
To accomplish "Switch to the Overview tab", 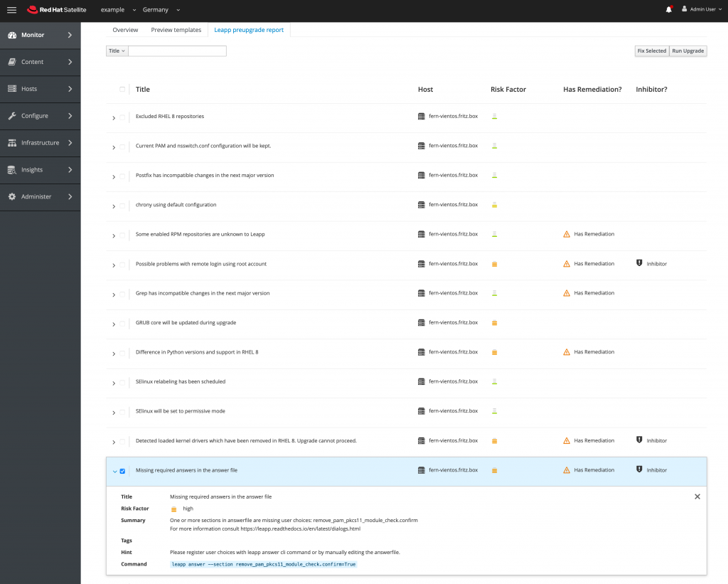I will 125,30.
